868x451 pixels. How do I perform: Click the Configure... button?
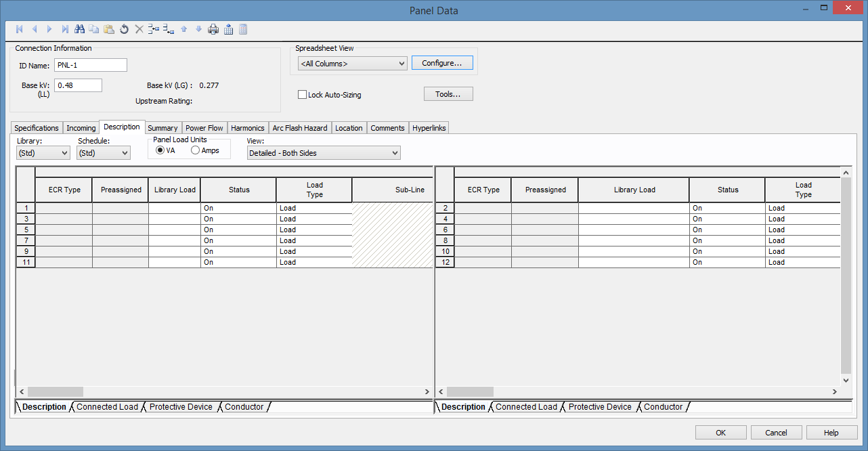pyautogui.click(x=441, y=63)
